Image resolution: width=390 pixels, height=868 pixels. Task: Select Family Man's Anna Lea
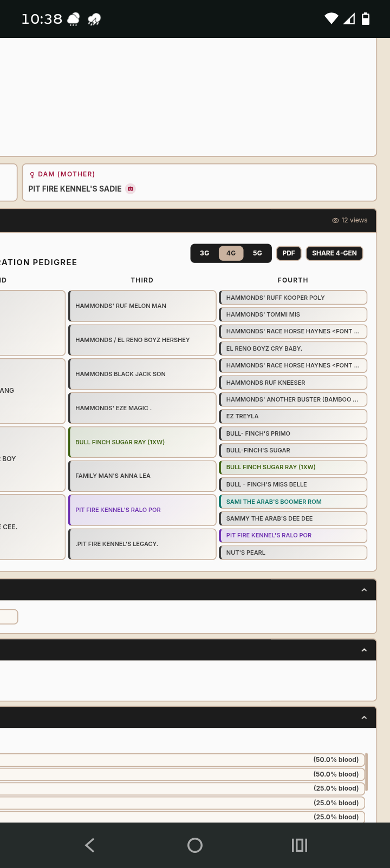pos(142,476)
